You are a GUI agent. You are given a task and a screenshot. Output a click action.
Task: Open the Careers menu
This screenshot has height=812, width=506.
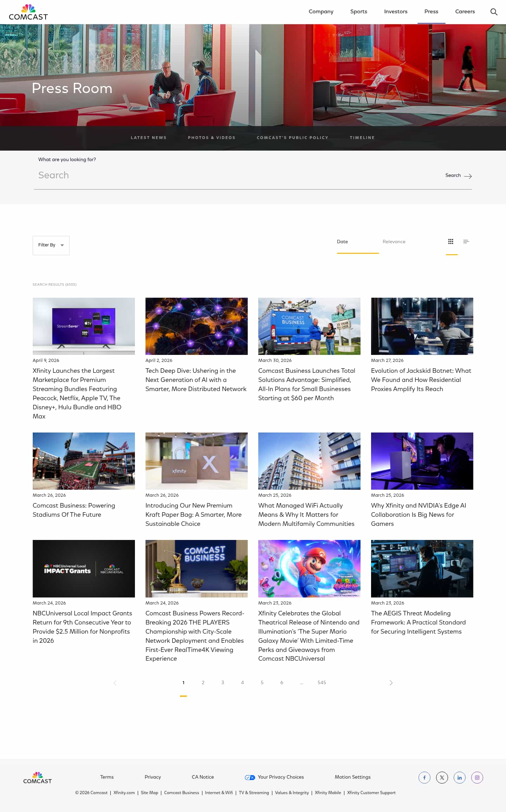pos(465,12)
